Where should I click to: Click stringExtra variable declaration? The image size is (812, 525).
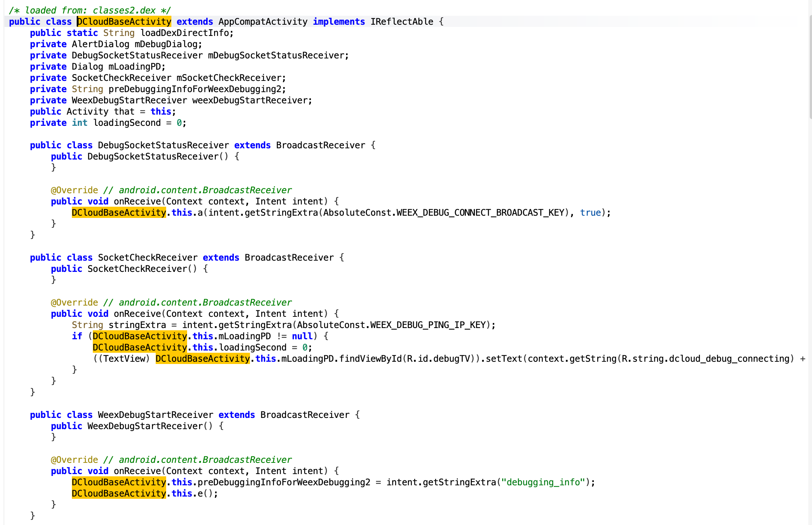(137, 325)
